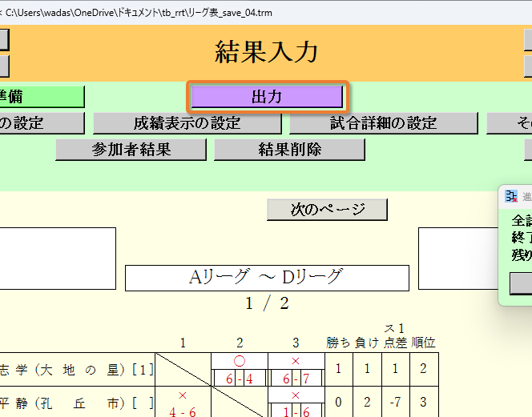This screenshot has height=417, width=532.
Task: Click the 進 dialog icon at the right edge
Action: (511, 196)
